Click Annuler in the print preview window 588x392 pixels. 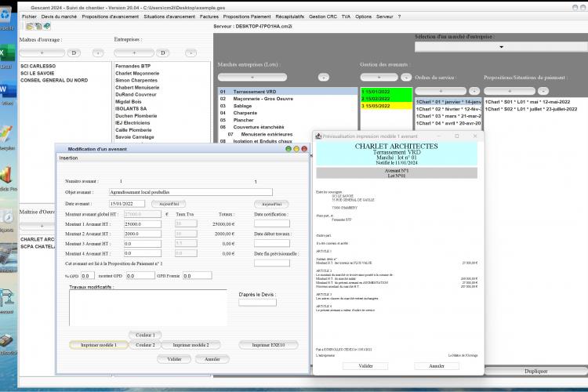tap(437, 366)
